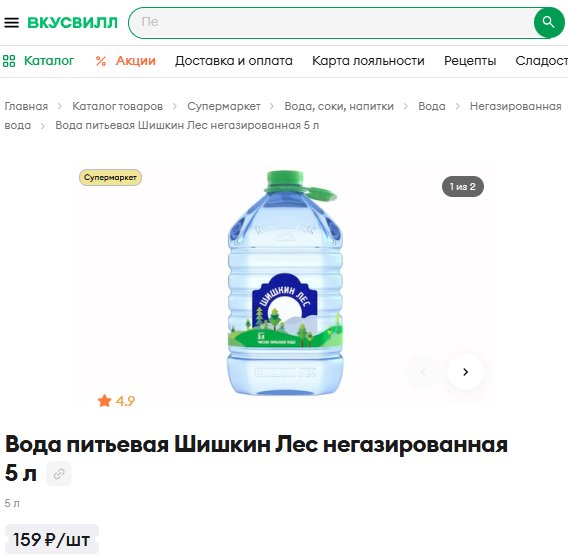Click the Шишкин Лес bottle image
568x556 pixels.
pyautogui.click(x=285, y=283)
